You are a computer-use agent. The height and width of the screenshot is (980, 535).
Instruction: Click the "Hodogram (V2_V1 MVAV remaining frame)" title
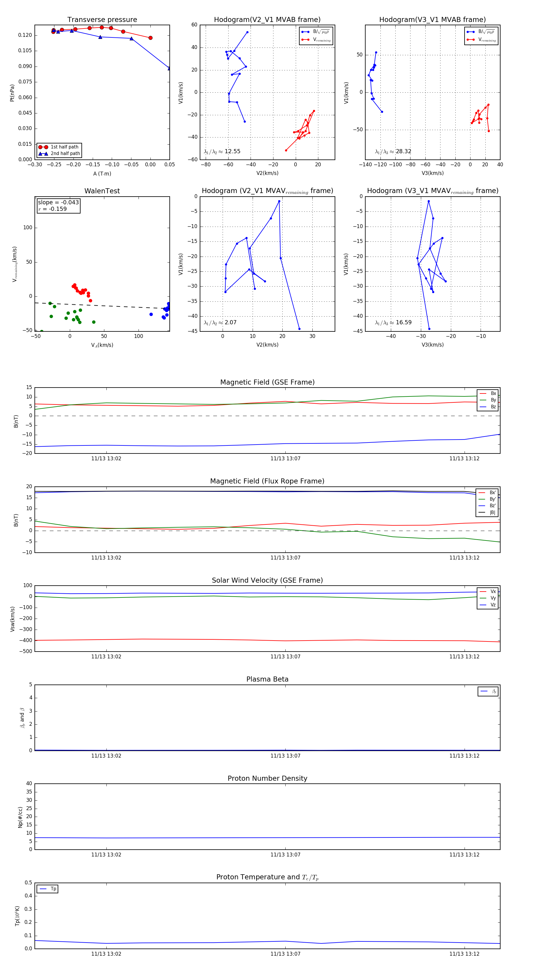pyautogui.click(x=267, y=191)
